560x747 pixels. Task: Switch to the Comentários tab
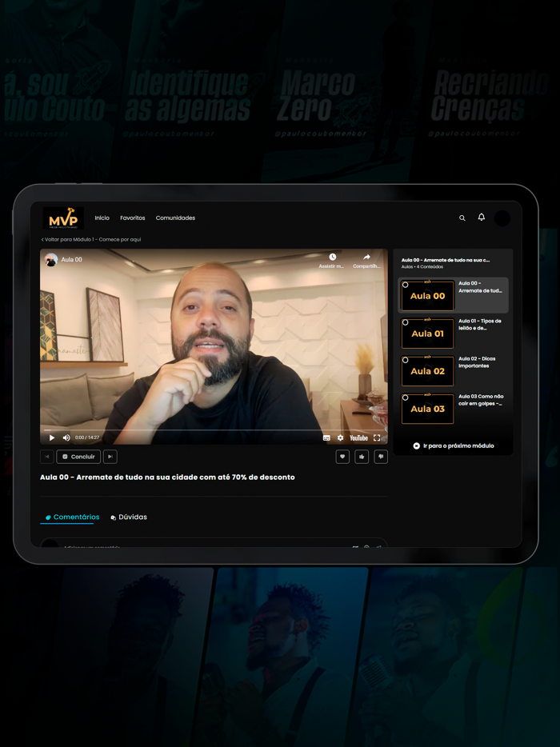(x=72, y=517)
